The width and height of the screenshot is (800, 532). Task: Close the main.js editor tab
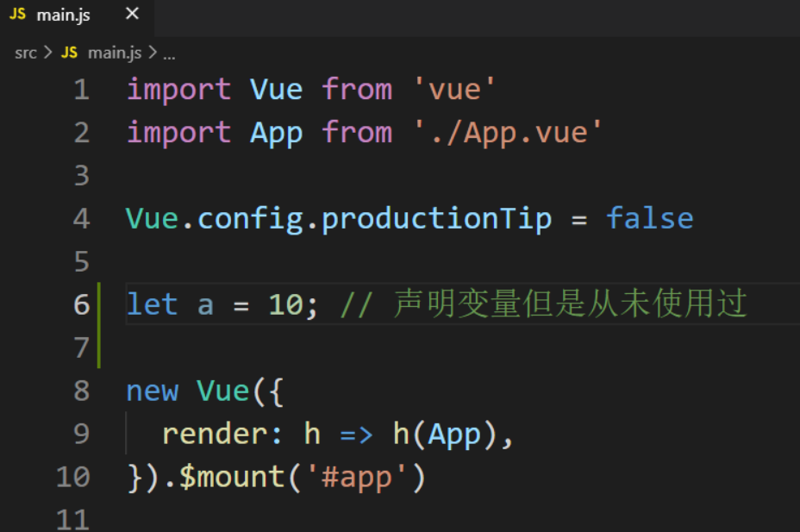pyautogui.click(x=132, y=15)
